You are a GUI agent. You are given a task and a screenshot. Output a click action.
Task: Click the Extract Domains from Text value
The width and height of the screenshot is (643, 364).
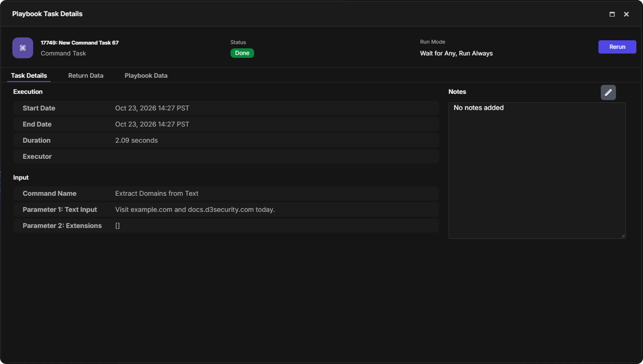point(157,193)
